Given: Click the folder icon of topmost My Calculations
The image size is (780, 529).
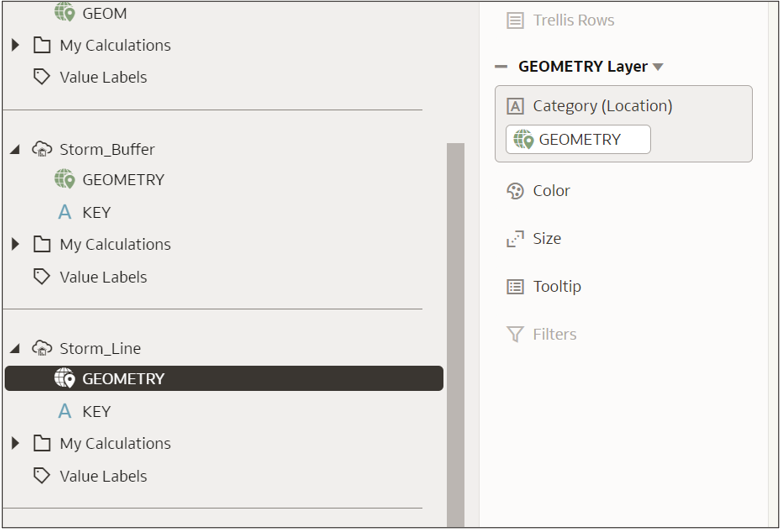Looking at the screenshot, I should pyautogui.click(x=42, y=45).
